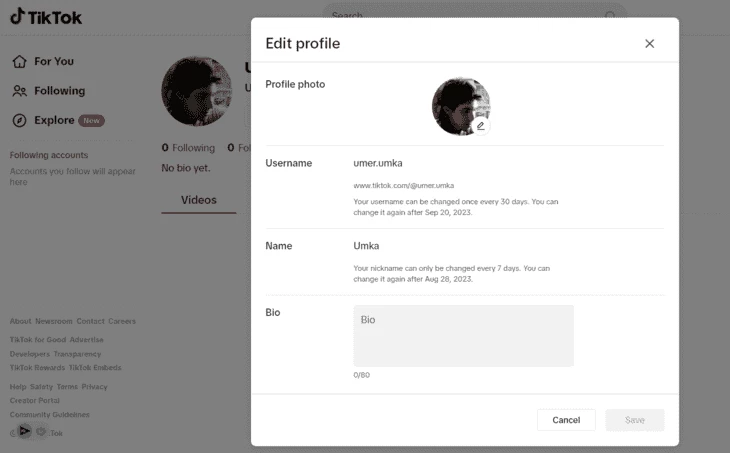730x453 pixels.
Task: Open the Newsroom footer link
Action: tap(54, 321)
